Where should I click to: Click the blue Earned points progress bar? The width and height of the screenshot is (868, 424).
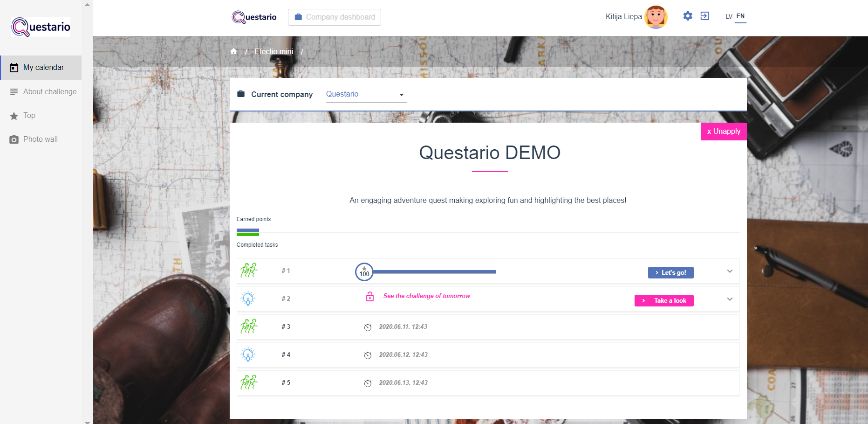pos(248,230)
